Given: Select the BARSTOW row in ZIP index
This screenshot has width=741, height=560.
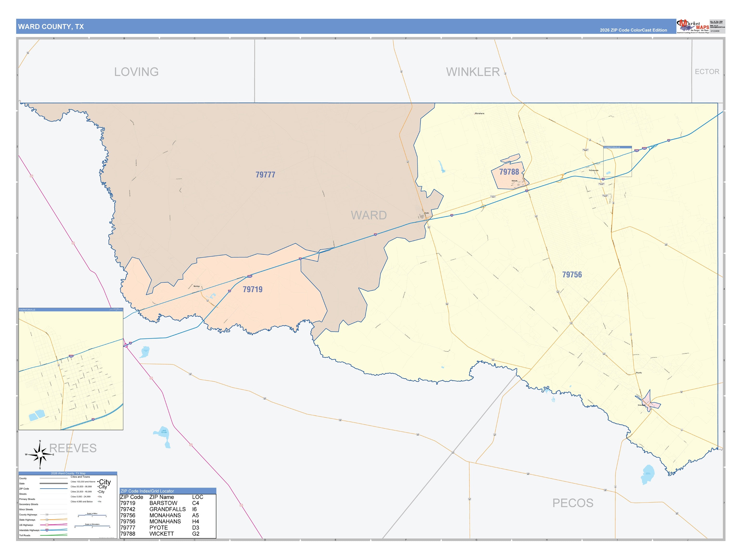Looking at the screenshot, I should (167, 503).
